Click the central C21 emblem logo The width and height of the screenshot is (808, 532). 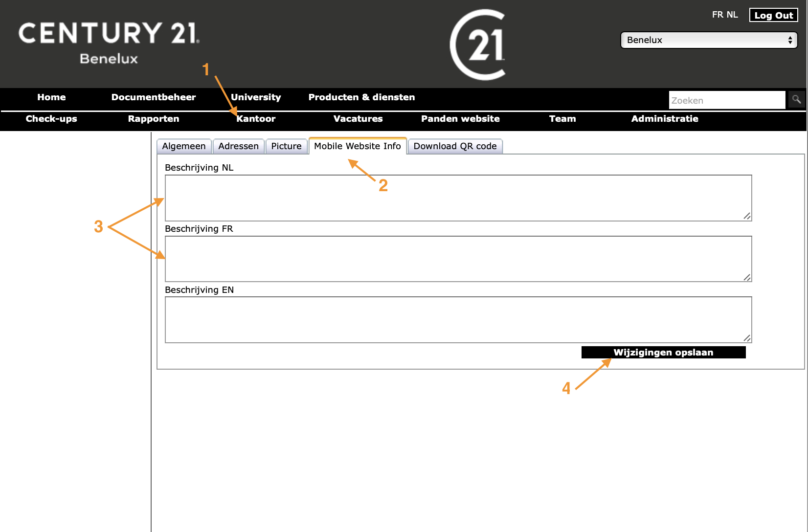pyautogui.click(x=478, y=45)
